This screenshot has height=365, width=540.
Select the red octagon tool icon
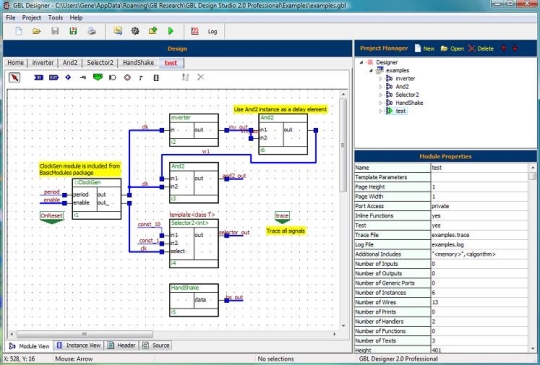tap(127, 78)
